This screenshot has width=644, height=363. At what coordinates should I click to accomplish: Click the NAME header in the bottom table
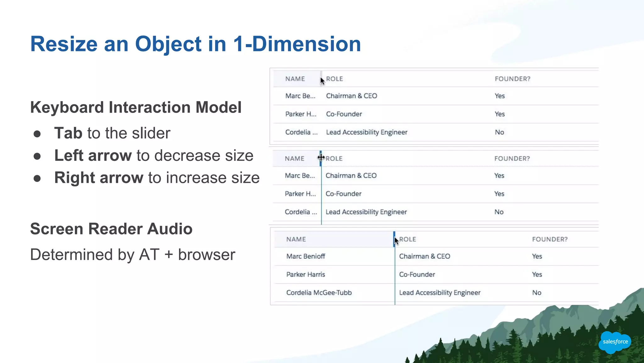click(x=296, y=239)
